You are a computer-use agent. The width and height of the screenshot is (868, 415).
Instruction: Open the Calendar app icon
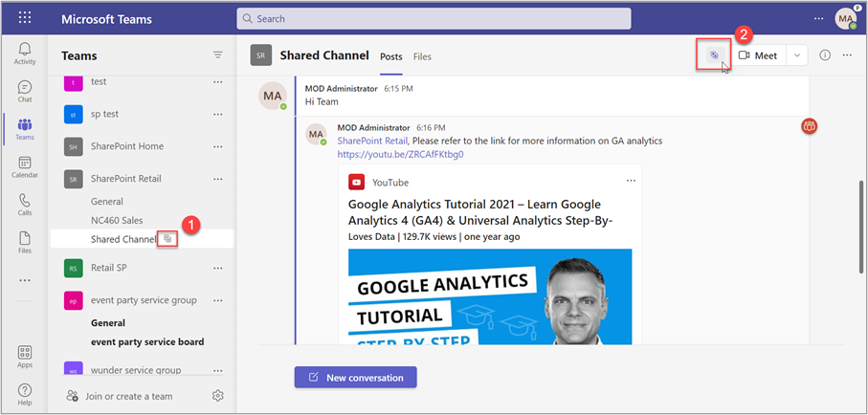click(x=25, y=167)
